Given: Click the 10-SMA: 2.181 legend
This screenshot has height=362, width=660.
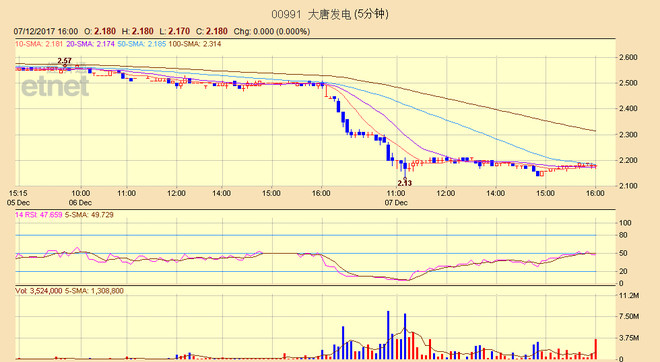Looking at the screenshot, I should (39, 44).
